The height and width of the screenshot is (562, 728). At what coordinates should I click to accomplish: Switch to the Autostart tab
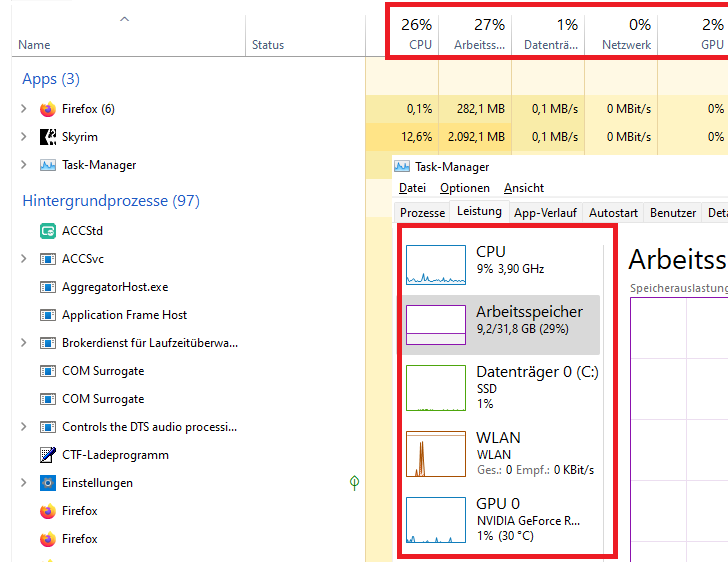point(613,213)
